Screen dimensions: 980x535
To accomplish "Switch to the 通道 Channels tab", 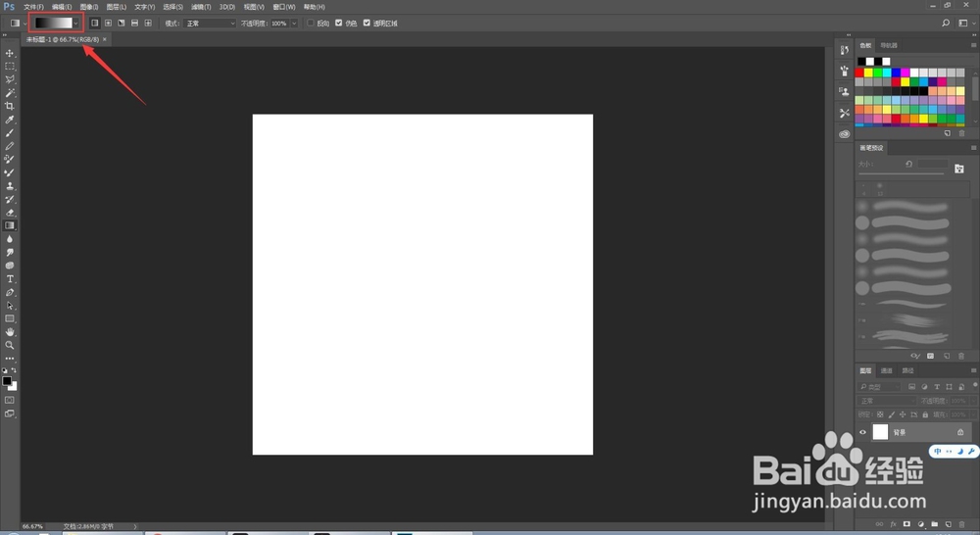I will [886, 370].
